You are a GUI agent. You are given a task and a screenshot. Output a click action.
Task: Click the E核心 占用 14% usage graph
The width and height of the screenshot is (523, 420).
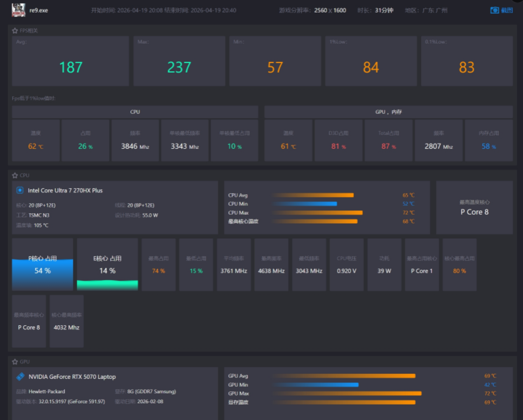(107, 265)
